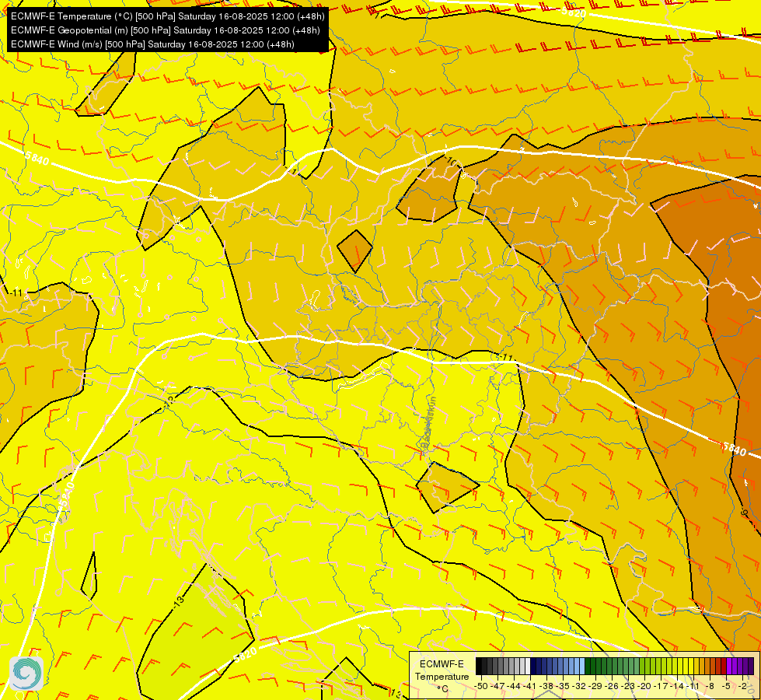Select the ECMWF-E Temperature 500 hPa title line

[167, 16]
